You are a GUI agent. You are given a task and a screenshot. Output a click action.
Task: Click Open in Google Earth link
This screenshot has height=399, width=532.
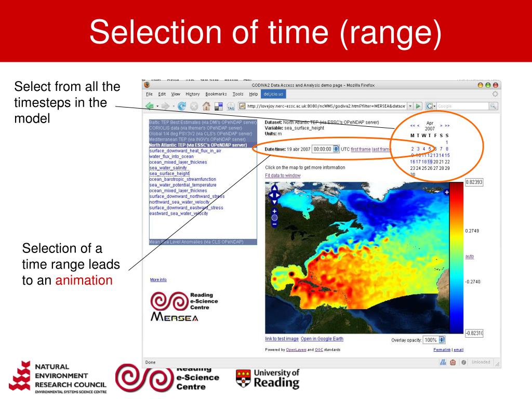pyautogui.click(x=322, y=339)
